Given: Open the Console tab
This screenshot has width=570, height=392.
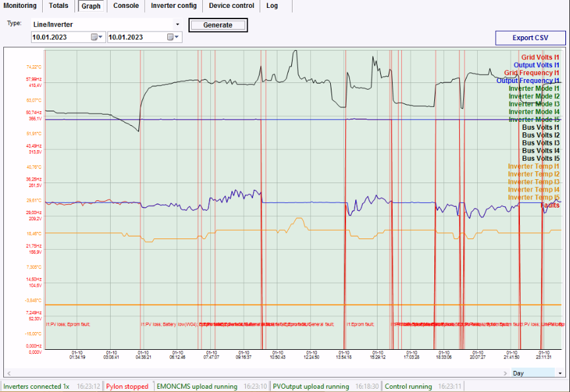Looking at the screenshot, I should pos(126,6).
